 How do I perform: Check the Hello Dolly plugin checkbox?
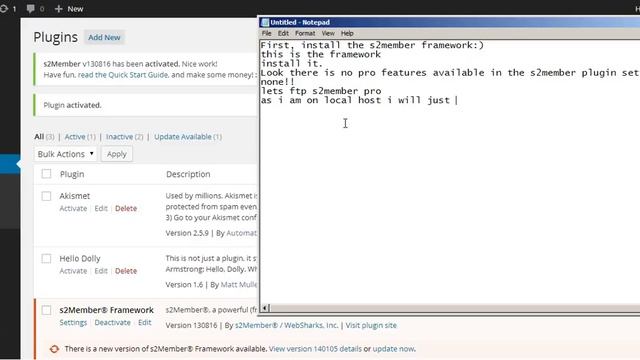[x=47, y=258]
